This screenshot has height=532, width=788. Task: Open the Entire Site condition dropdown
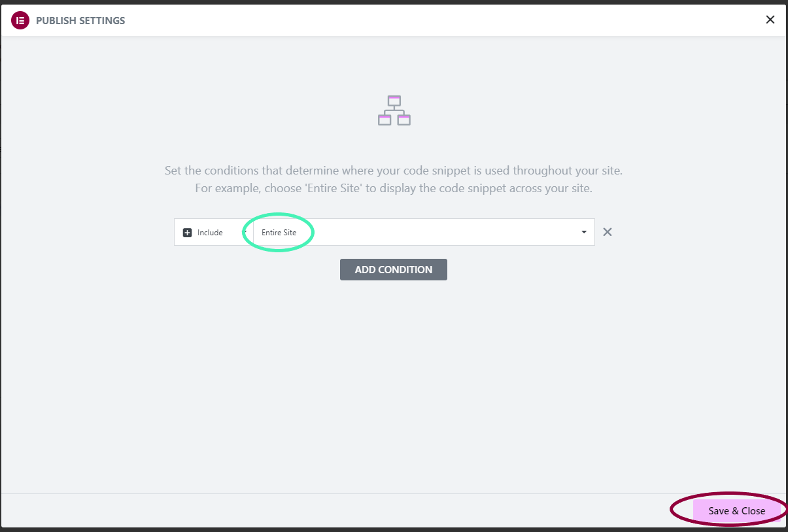424,232
